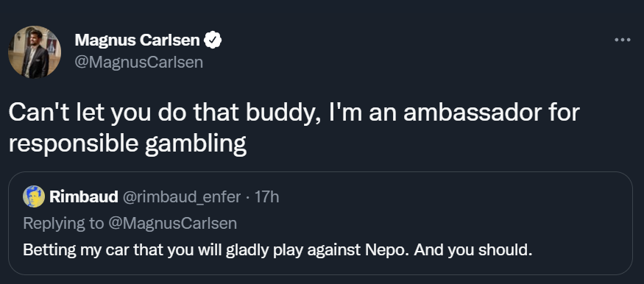Click 'responsible gambling' in the tweet text
Screen dimensions: 644x284
coord(127,145)
